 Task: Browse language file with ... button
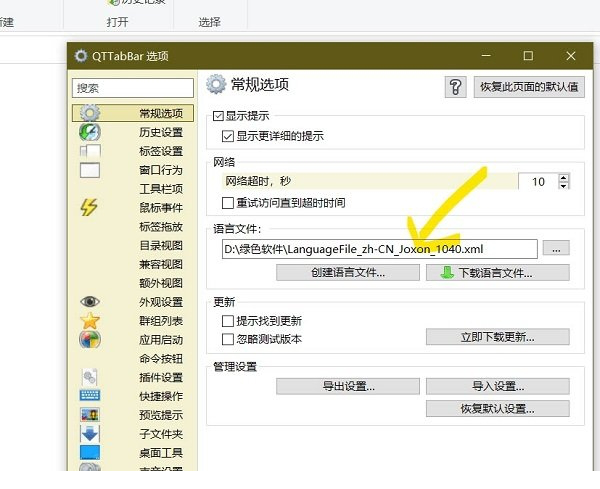tap(556, 248)
